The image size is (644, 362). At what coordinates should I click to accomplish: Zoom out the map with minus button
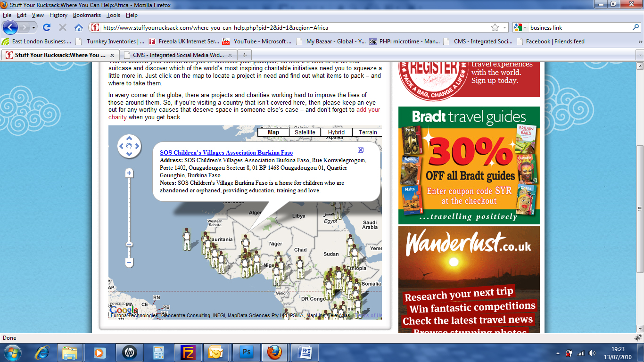click(x=129, y=263)
